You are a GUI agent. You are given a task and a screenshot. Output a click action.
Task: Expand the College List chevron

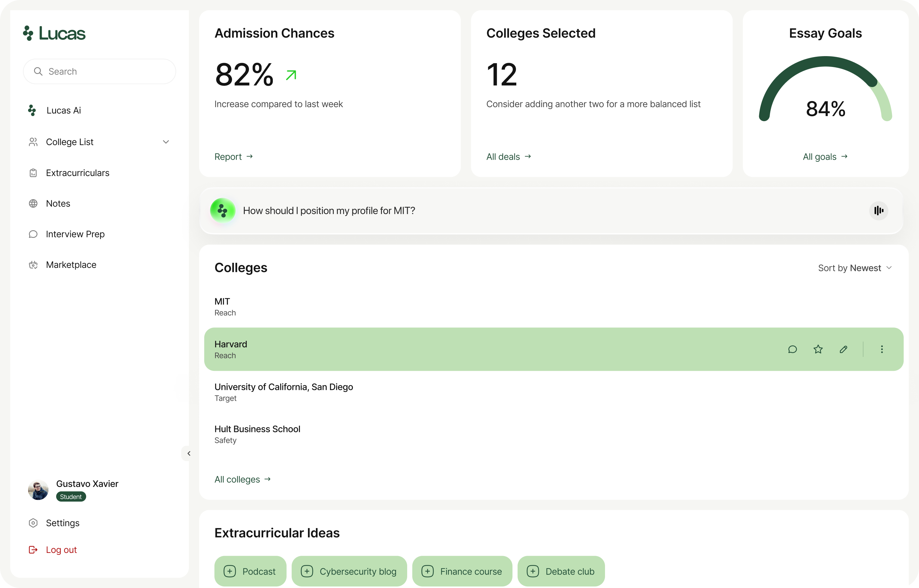166,142
